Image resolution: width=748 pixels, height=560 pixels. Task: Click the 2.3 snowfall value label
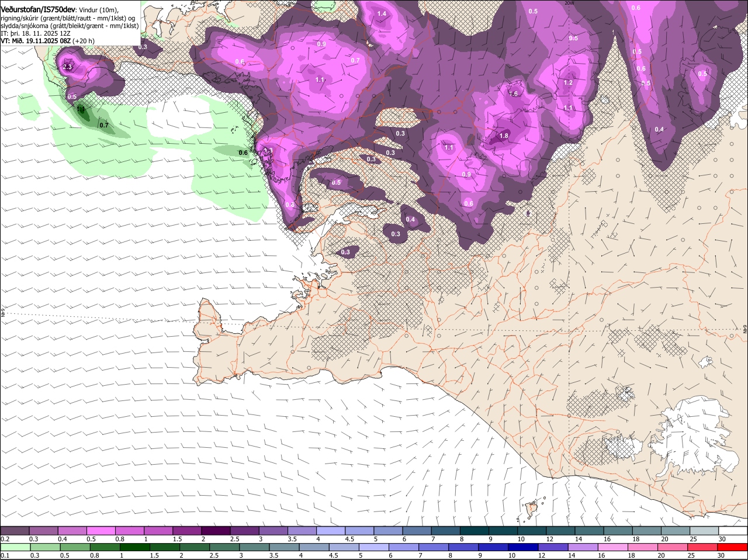coord(67,67)
